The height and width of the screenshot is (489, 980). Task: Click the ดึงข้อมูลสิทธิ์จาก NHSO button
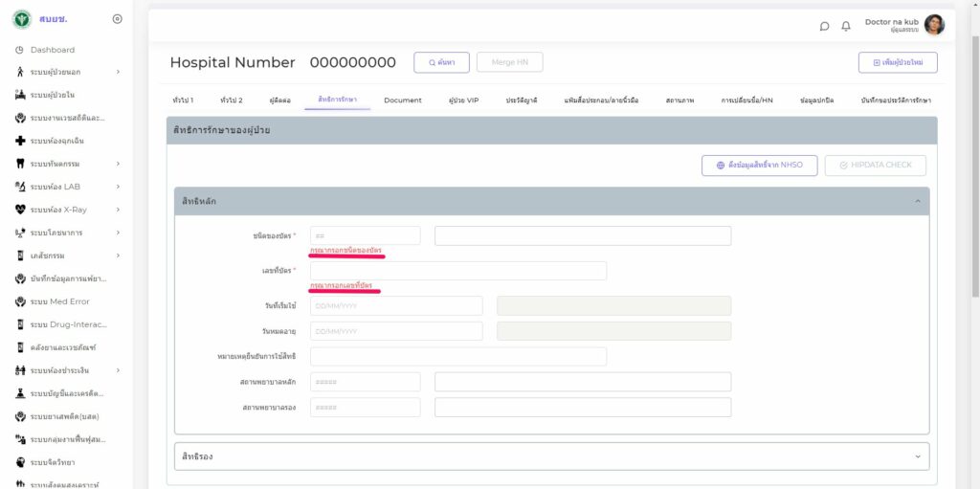click(759, 166)
